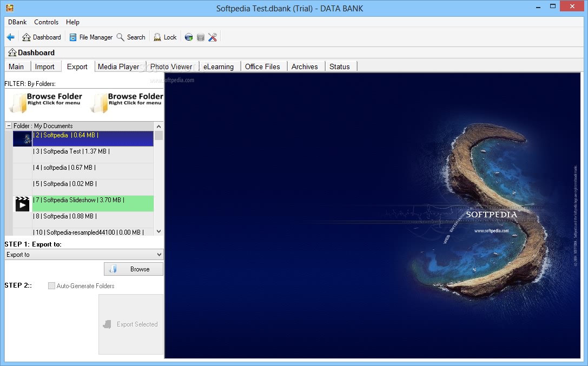This screenshot has height=366, width=588.
Task: Open the tools wrench-screwdriver icon
Action: pos(213,37)
